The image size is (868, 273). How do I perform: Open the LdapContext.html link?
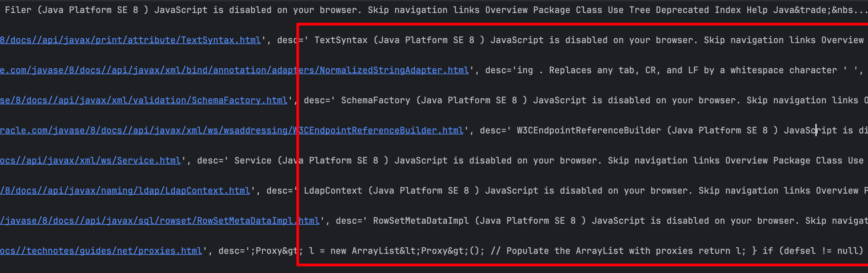point(125,191)
